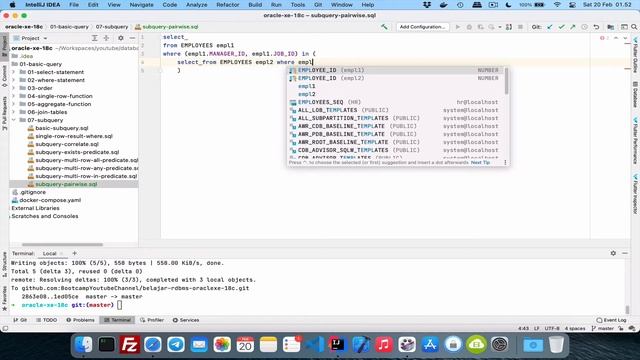Select the Local terminal tab
This screenshot has height=360, width=640.
(x=49, y=253)
